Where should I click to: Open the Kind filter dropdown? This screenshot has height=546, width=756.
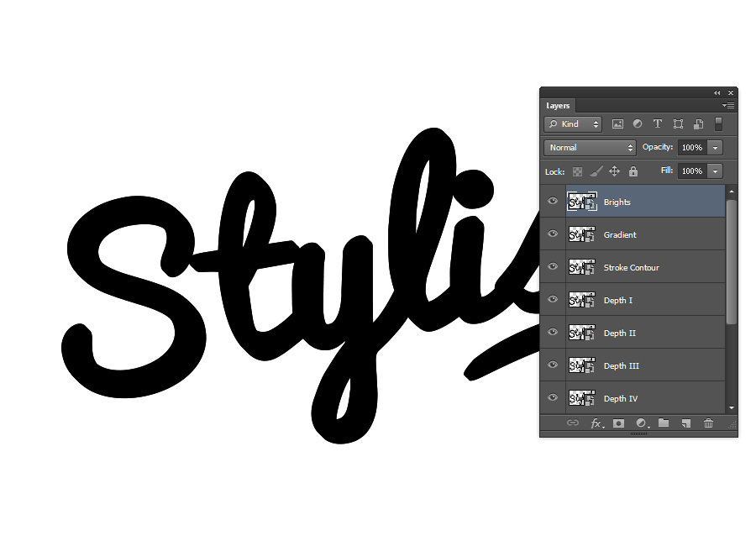click(x=573, y=123)
